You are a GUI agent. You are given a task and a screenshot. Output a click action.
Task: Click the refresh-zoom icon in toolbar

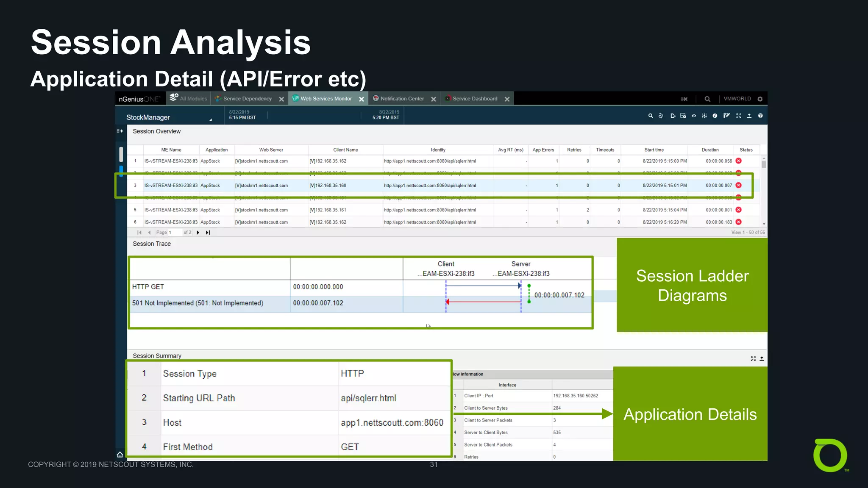point(661,116)
